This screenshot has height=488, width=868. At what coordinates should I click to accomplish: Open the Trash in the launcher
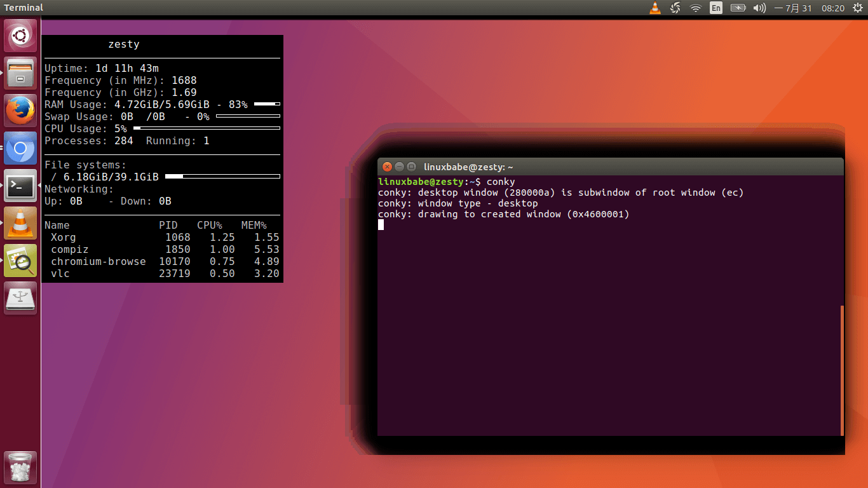point(20,468)
